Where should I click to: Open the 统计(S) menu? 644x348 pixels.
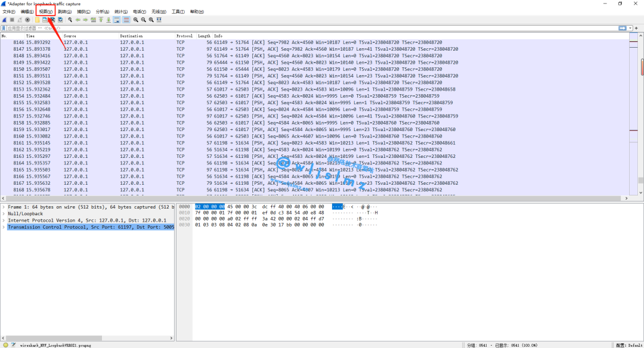pyautogui.click(x=120, y=11)
